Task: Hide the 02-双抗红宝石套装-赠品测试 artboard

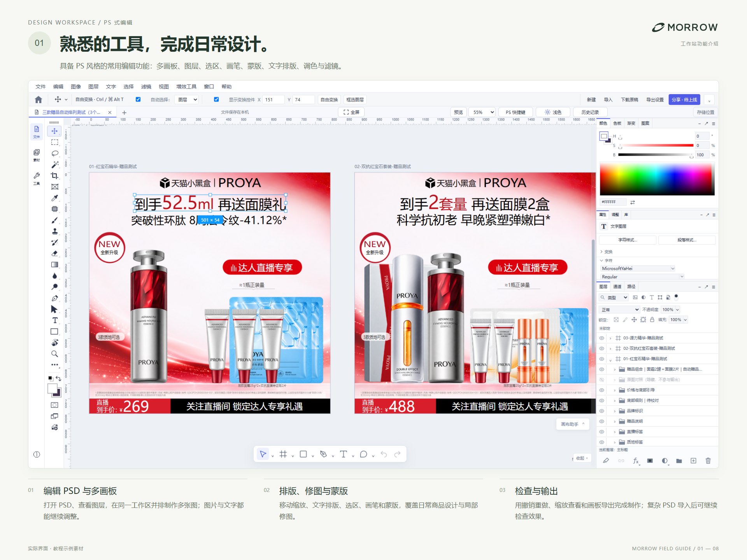Action: click(601, 348)
